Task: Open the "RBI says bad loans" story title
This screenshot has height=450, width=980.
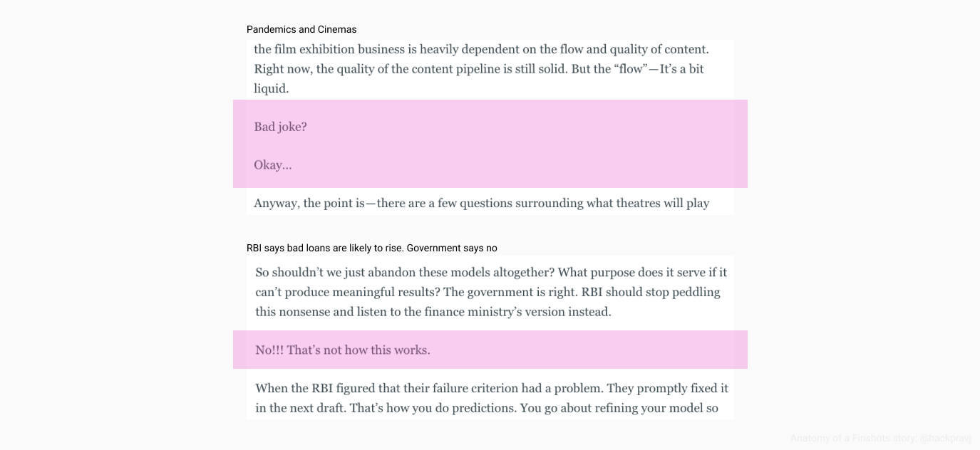Action: pos(371,248)
